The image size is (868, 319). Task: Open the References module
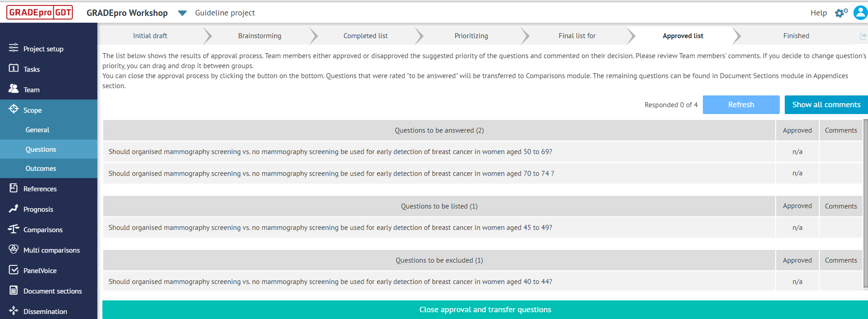(x=13, y=189)
